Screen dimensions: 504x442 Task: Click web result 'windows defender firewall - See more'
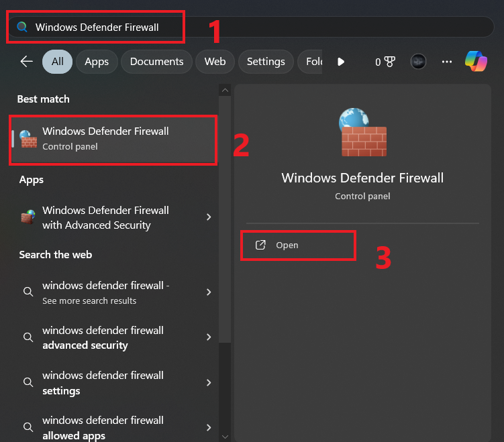click(113, 292)
